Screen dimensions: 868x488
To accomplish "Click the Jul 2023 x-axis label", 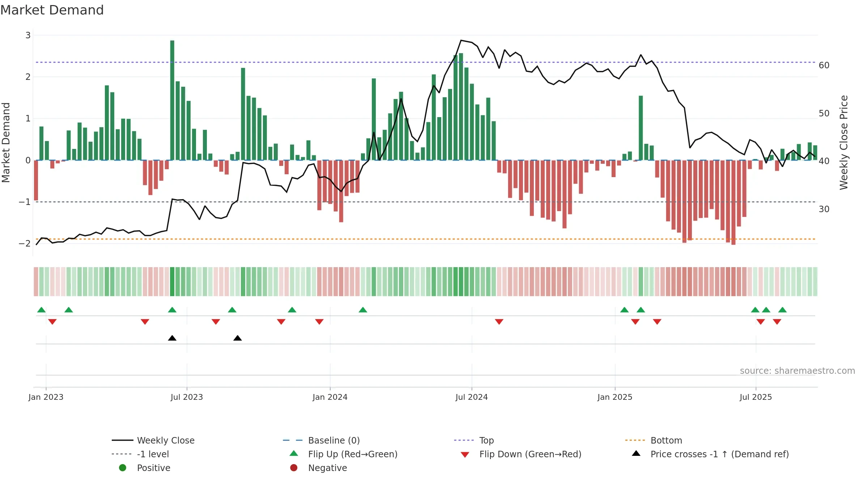I will [187, 397].
